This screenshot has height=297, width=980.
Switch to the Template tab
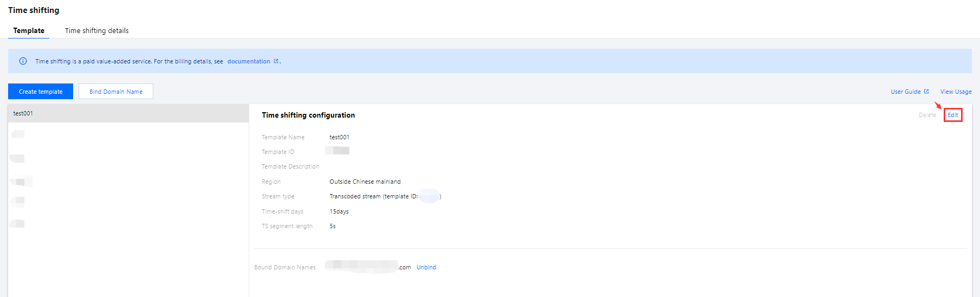(29, 31)
